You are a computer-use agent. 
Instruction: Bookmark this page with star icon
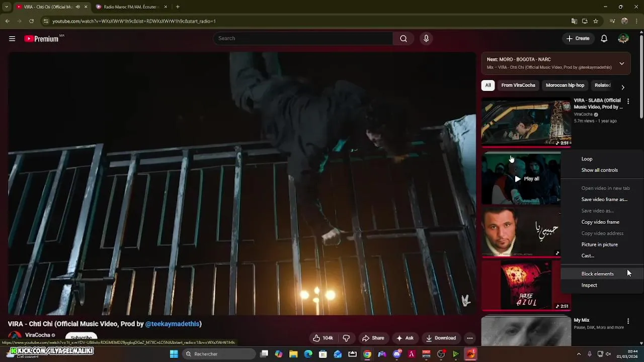(596, 21)
